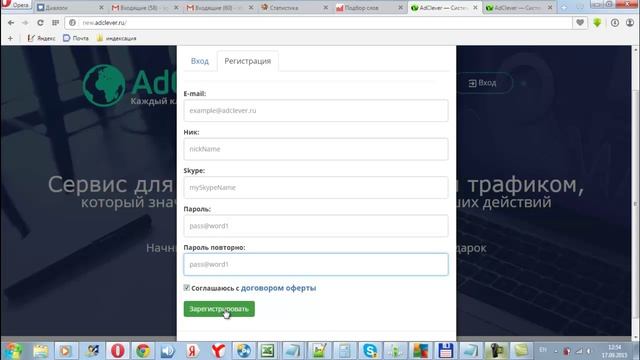Click the Вход button in page header
The image size is (640, 360).
[483, 83]
